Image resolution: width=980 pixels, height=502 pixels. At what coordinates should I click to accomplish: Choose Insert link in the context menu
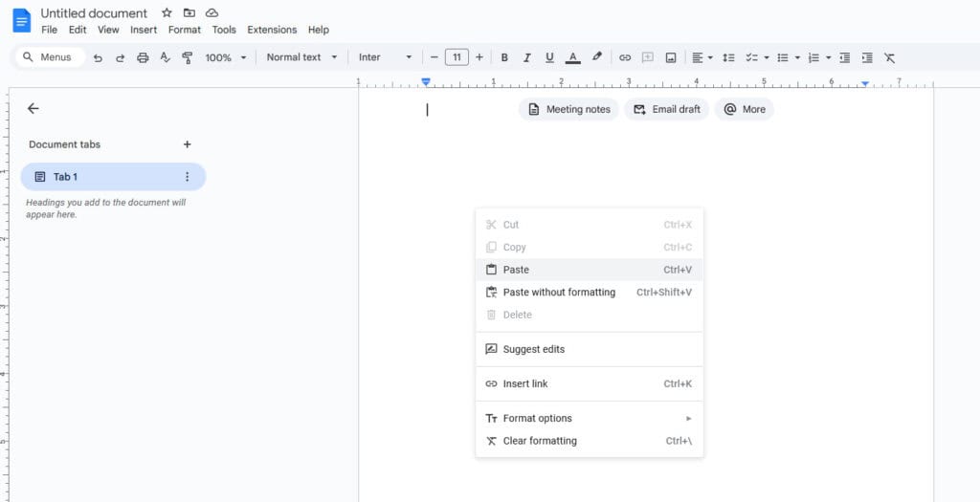click(x=590, y=383)
